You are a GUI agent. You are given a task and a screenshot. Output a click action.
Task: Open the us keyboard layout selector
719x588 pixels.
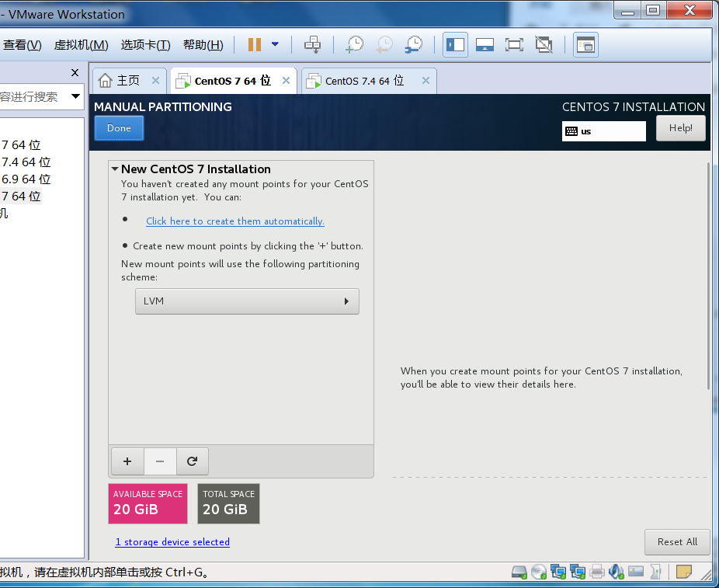(x=604, y=131)
